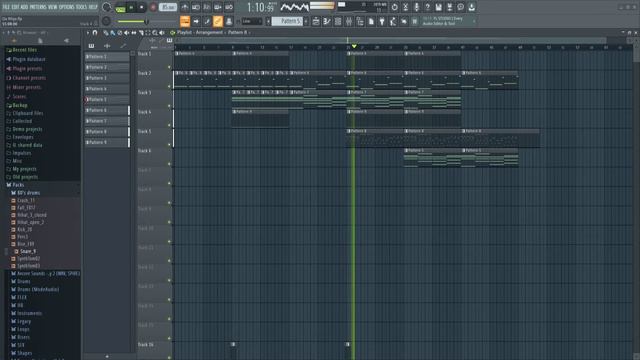Viewport: 640px width, 360px height.
Task: Open the ADD menu
Action: pyautogui.click(x=24, y=7)
